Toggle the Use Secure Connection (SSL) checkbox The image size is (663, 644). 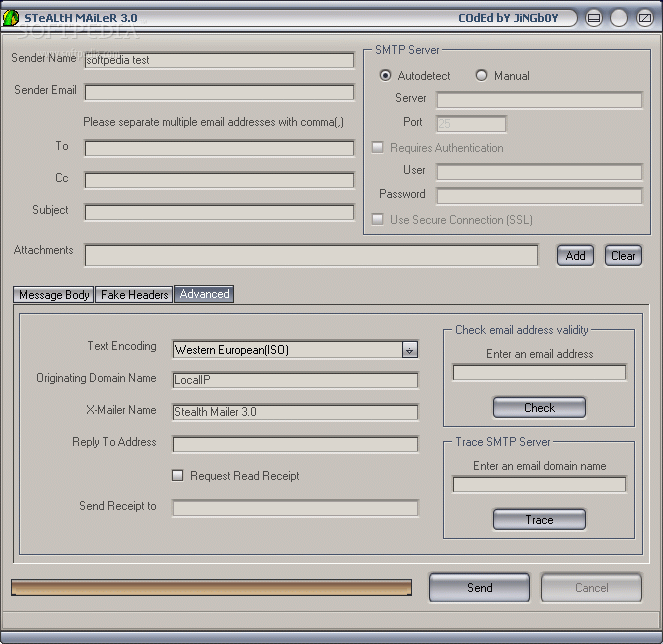point(378,219)
